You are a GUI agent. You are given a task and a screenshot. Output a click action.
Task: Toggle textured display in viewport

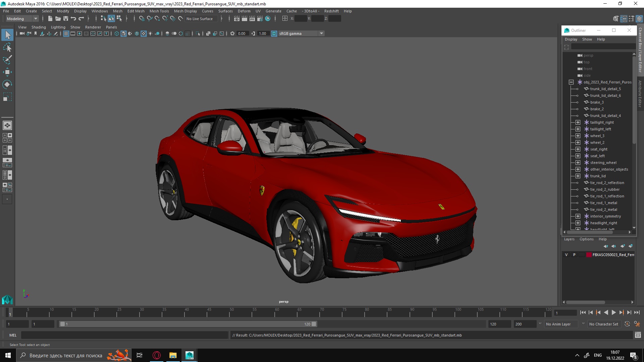point(144,34)
